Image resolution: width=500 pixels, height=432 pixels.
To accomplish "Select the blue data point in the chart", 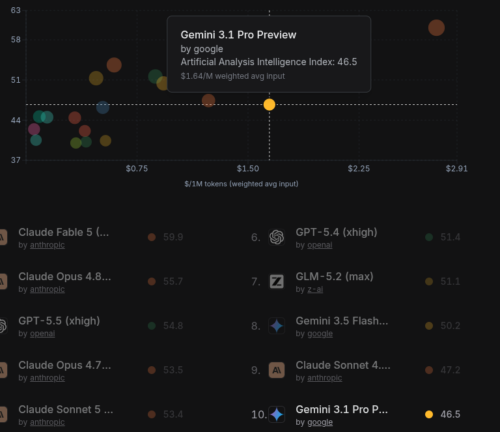I will [103, 107].
